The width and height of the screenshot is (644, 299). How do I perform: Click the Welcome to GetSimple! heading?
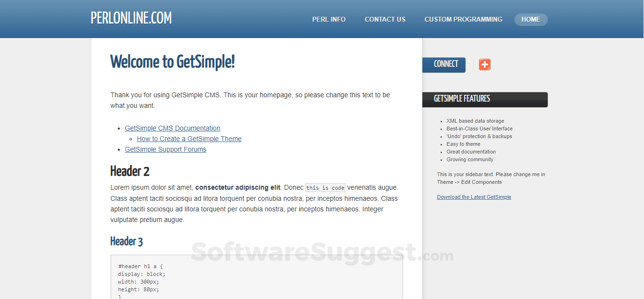[x=173, y=62]
